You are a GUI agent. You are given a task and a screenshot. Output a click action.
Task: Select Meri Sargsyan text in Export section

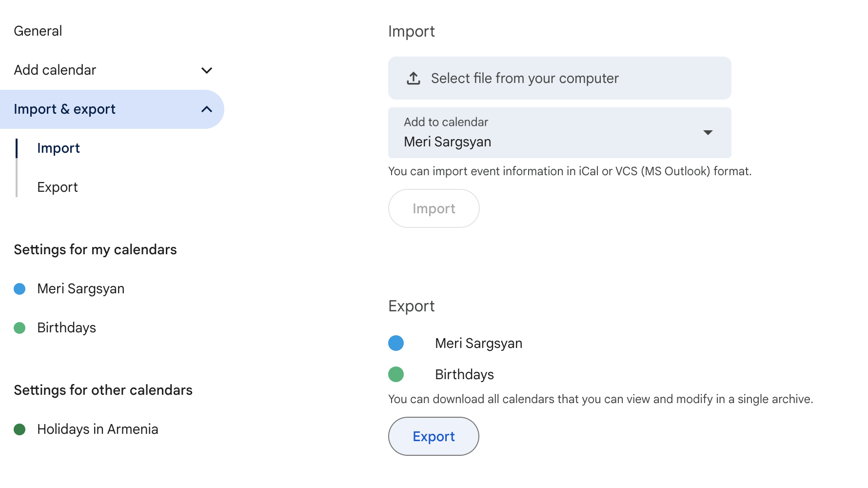coord(478,344)
